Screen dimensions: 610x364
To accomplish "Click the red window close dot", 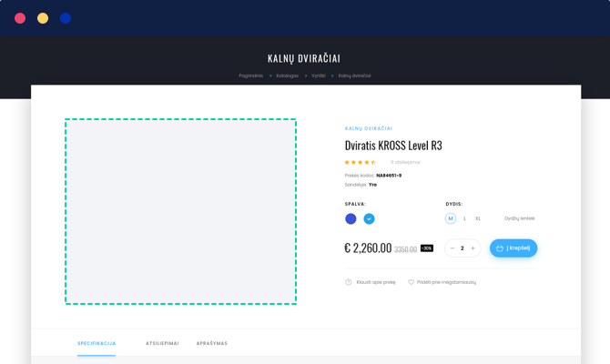I will pyautogui.click(x=20, y=18).
